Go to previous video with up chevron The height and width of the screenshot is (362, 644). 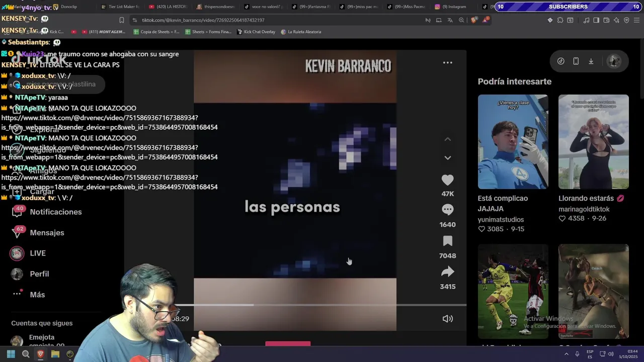tap(447, 139)
